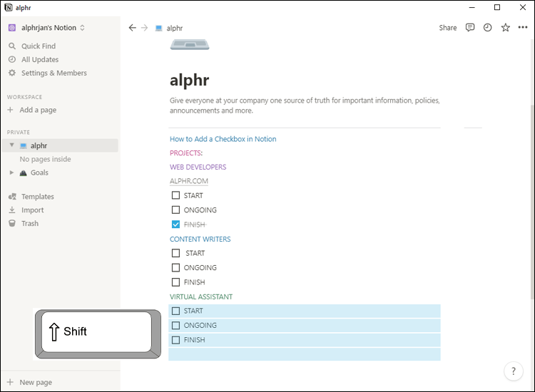Create a New page from sidebar bottom
Image resolution: width=535 pixels, height=392 pixels.
[35, 383]
